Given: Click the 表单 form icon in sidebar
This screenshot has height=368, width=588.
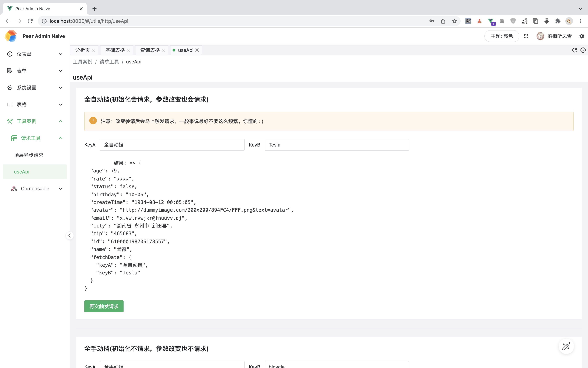Looking at the screenshot, I should click(10, 71).
